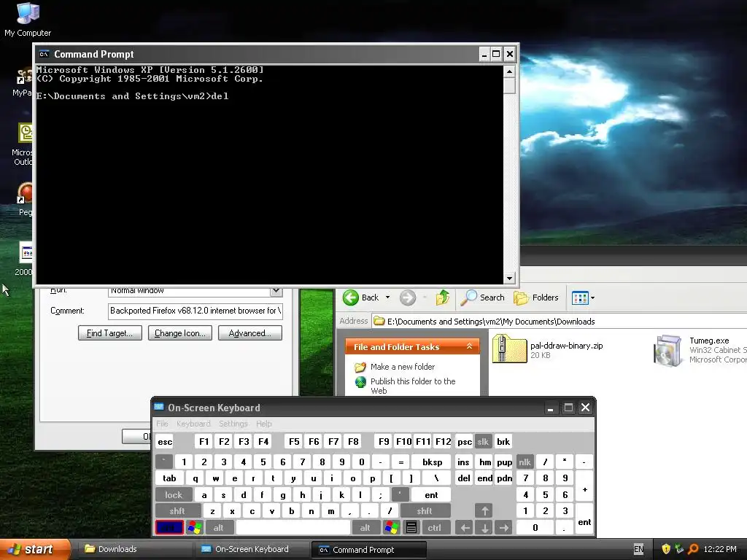
Task: Click right Windows logo key on keyboard
Action: pos(392,528)
